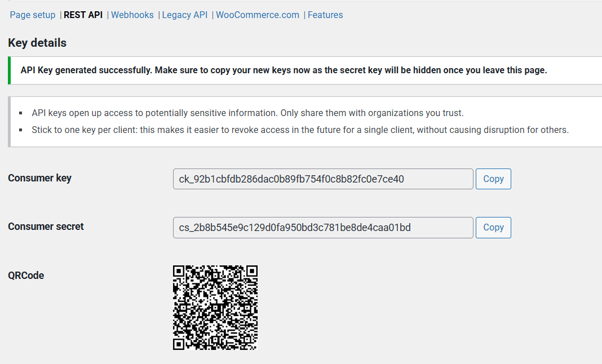Copy the Consumer secret value
Image resolution: width=602 pixels, height=364 pixels.
pyautogui.click(x=493, y=228)
